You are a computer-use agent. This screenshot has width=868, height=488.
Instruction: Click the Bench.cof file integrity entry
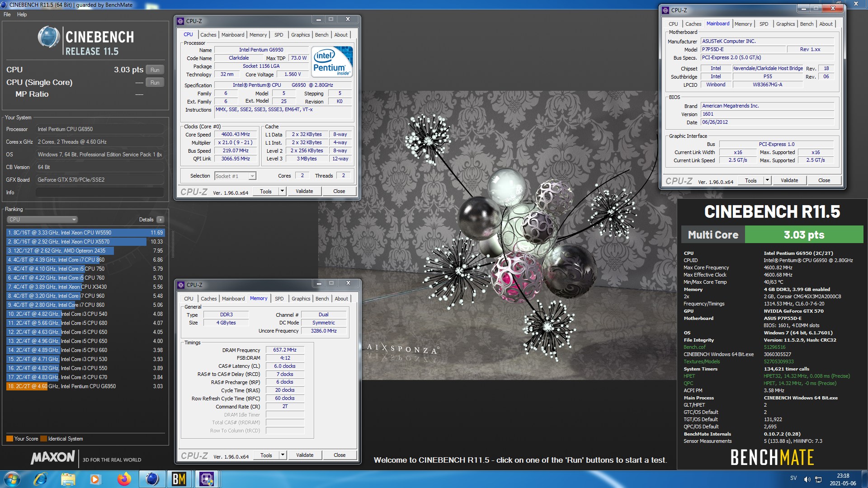tap(694, 347)
